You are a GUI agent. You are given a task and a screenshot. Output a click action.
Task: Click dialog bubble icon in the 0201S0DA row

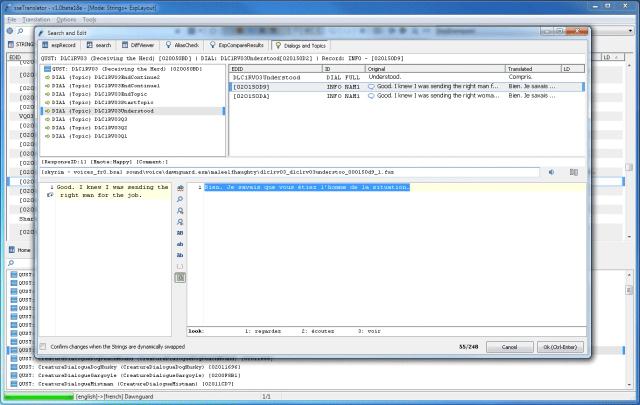click(371, 96)
